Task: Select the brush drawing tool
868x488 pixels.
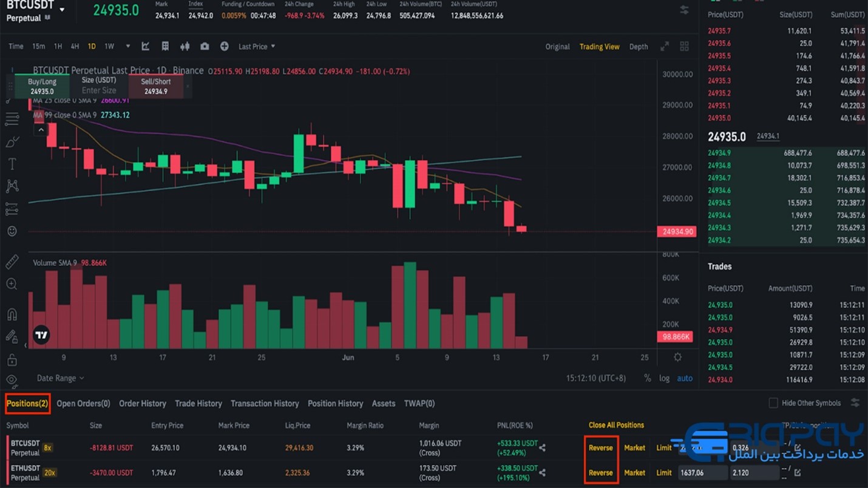Action: [x=12, y=142]
